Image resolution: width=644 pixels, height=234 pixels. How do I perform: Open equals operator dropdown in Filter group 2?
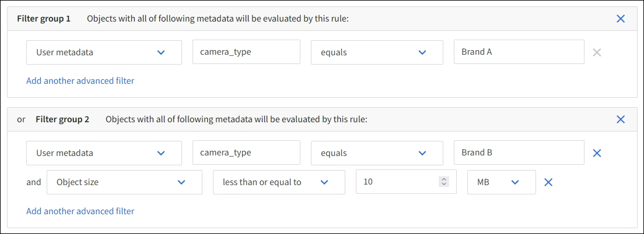tap(376, 153)
